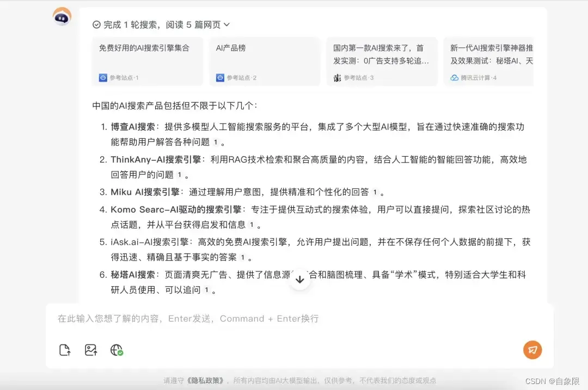Click citation 1 after ThinkAny entry

tap(180, 175)
